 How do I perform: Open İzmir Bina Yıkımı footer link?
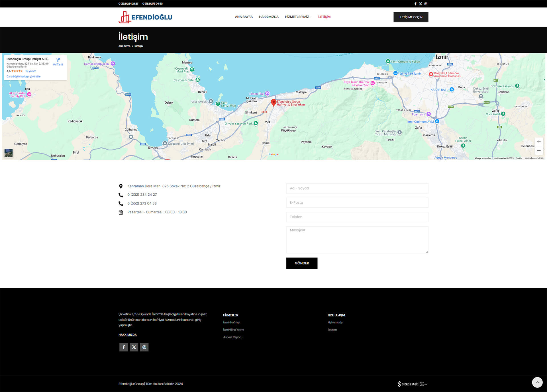click(233, 330)
